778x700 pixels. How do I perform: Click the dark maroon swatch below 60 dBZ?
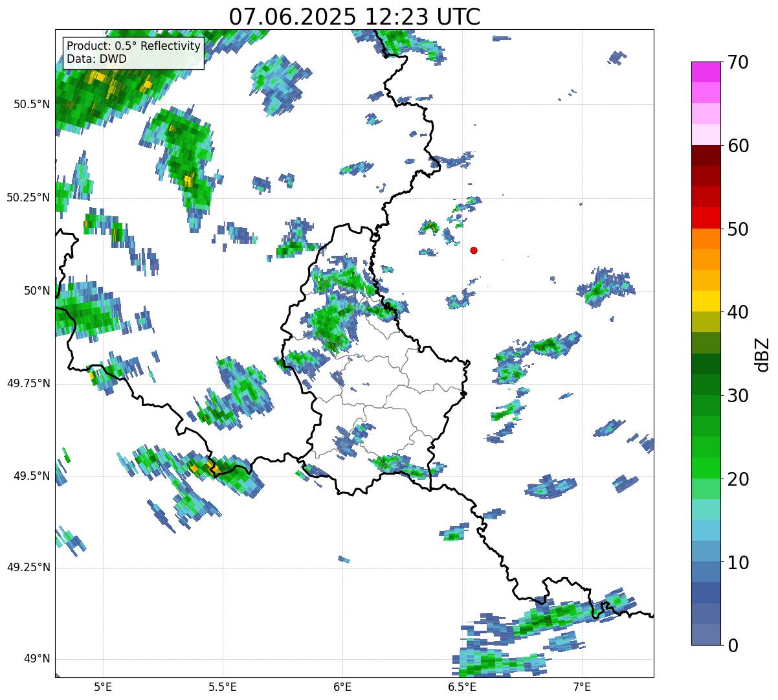click(x=706, y=155)
